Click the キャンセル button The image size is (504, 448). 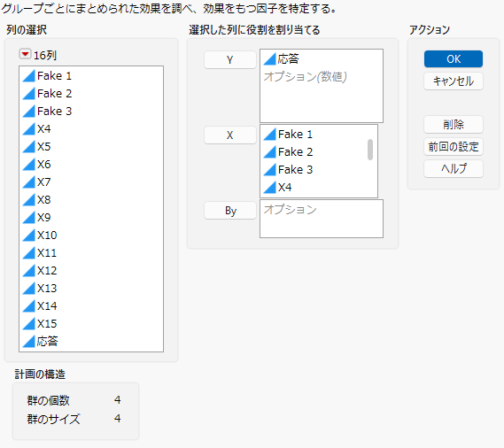click(x=454, y=81)
